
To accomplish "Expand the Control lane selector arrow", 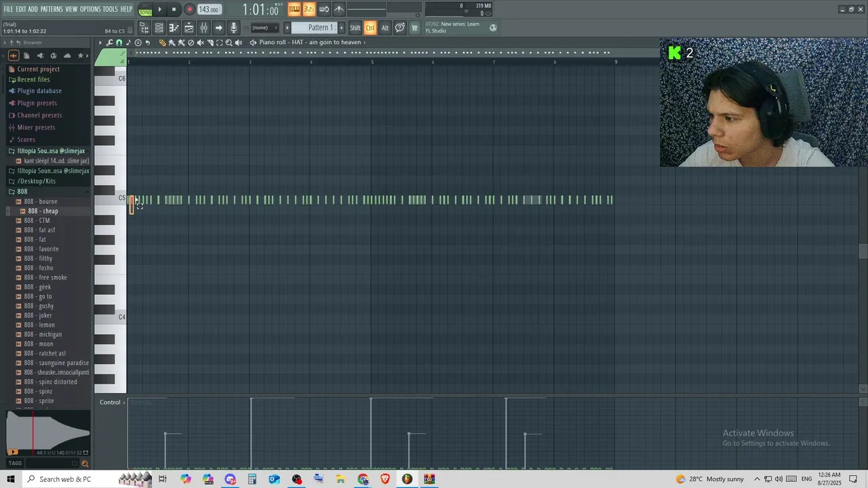I will pyautogui.click(x=123, y=402).
